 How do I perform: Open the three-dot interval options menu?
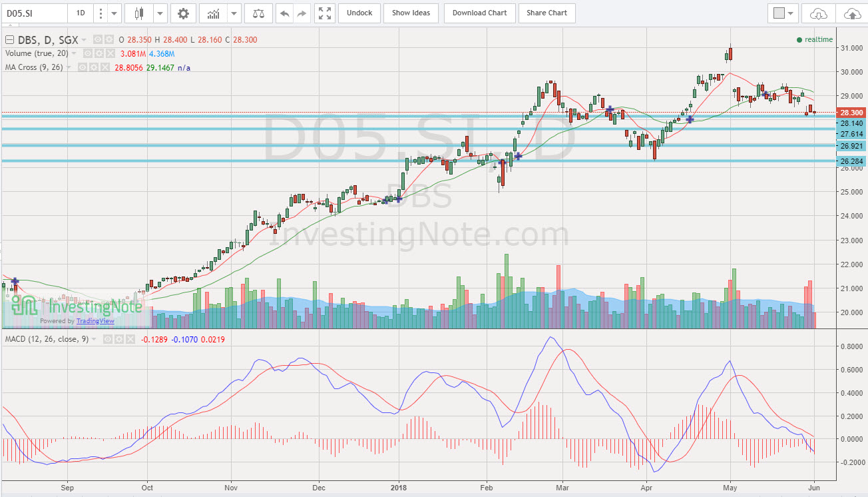pos(101,13)
